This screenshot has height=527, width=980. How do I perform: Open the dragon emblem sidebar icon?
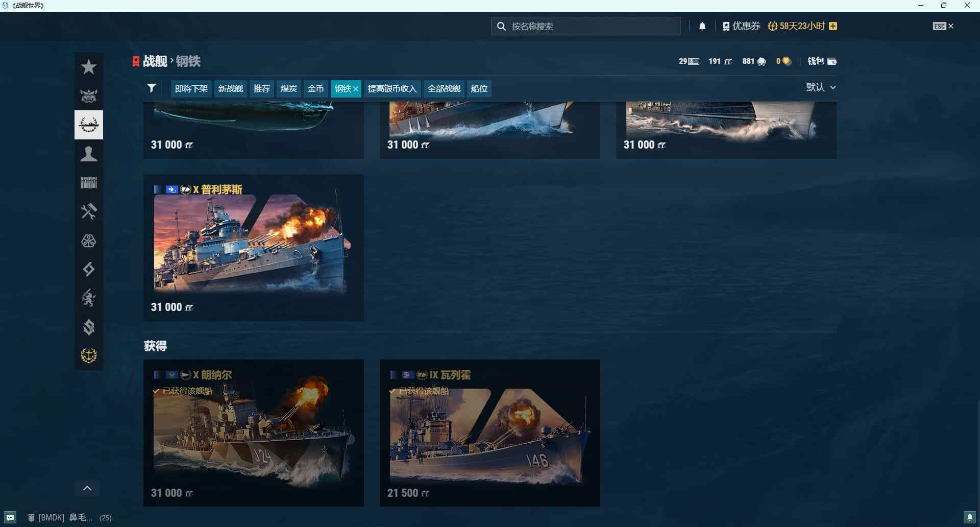(89, 298)
